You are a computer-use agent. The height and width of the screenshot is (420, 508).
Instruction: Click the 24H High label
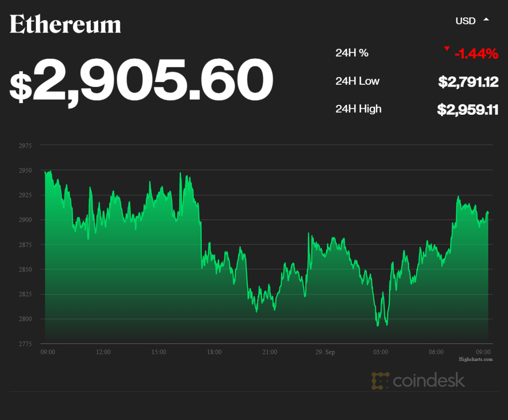[358, 109]
